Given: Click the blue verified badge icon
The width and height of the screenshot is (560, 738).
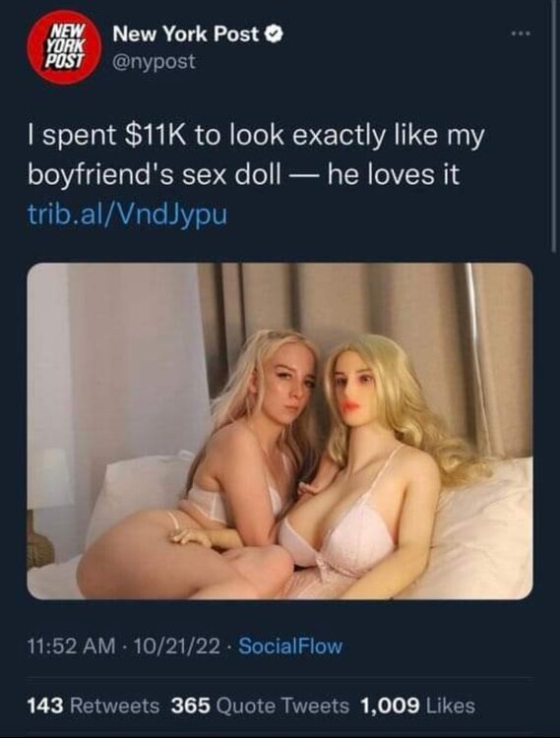Looking at the screenshot, I should [276, 33].
